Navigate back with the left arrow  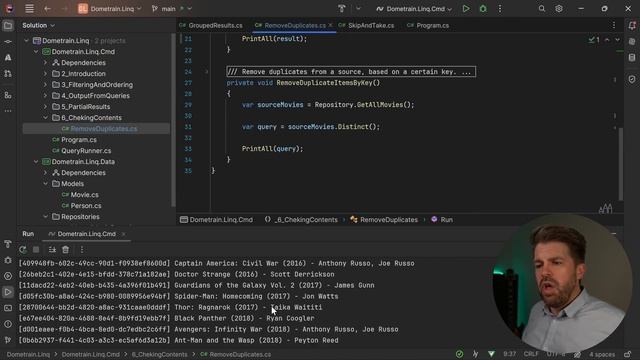pos(47,9)
